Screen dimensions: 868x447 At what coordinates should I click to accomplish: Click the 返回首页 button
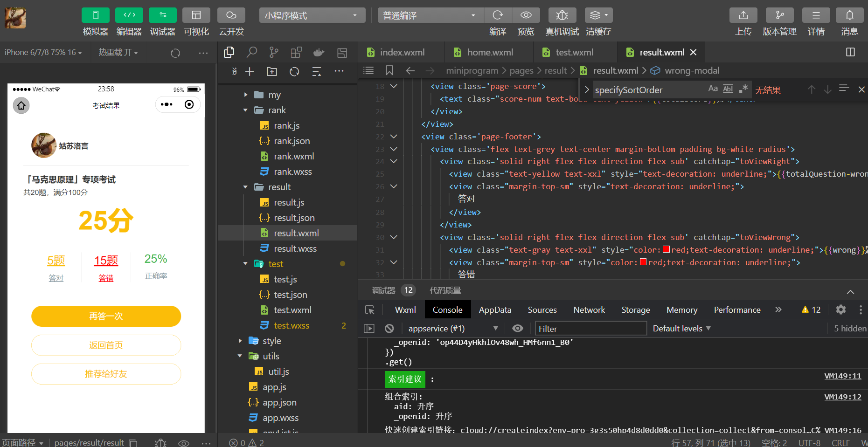[x=106, y=345]
